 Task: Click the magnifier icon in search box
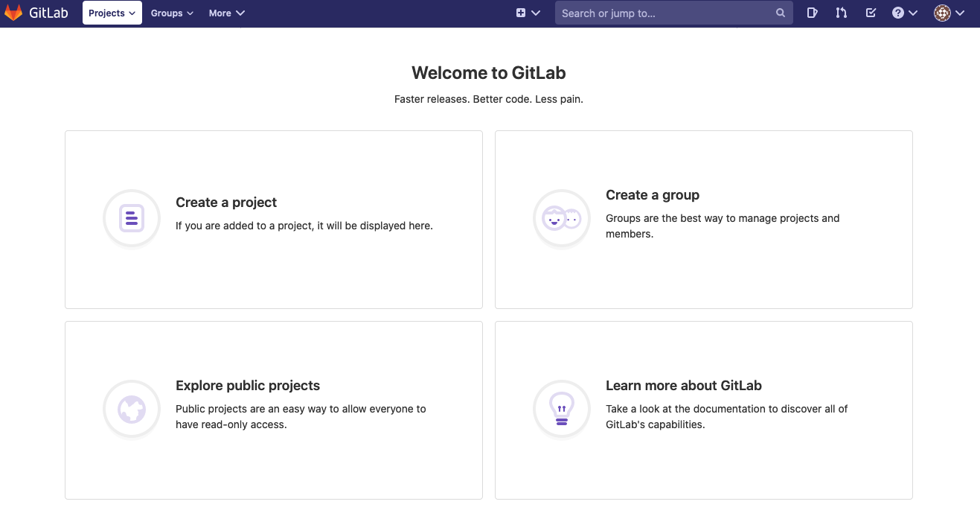click(781, 13)
